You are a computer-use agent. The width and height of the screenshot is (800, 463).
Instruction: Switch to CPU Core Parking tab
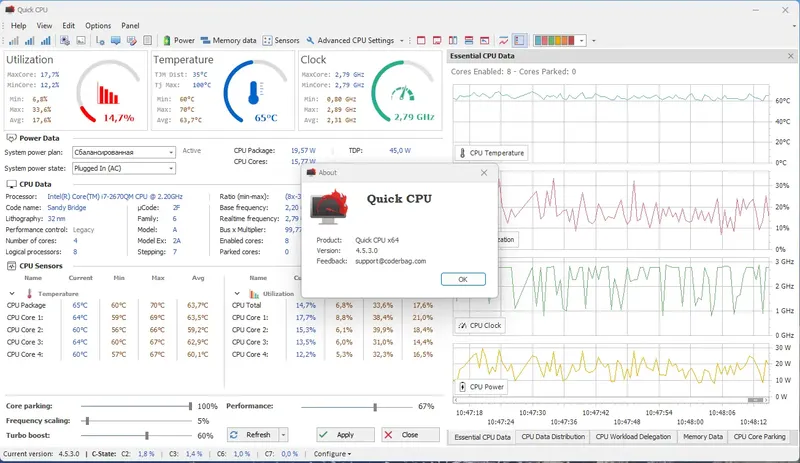pos(759,436)
